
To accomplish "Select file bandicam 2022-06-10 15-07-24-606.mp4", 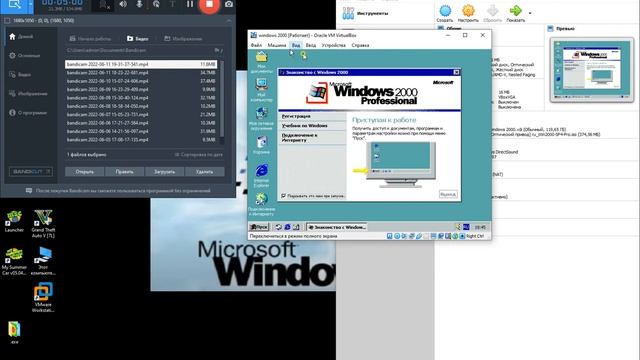I will point(141,81).
